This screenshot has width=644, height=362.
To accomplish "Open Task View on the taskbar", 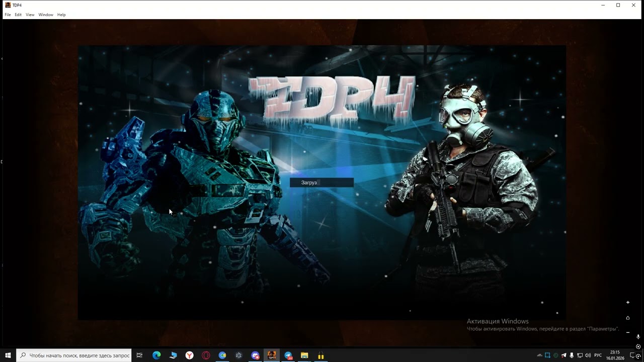I will click(139, 355).
